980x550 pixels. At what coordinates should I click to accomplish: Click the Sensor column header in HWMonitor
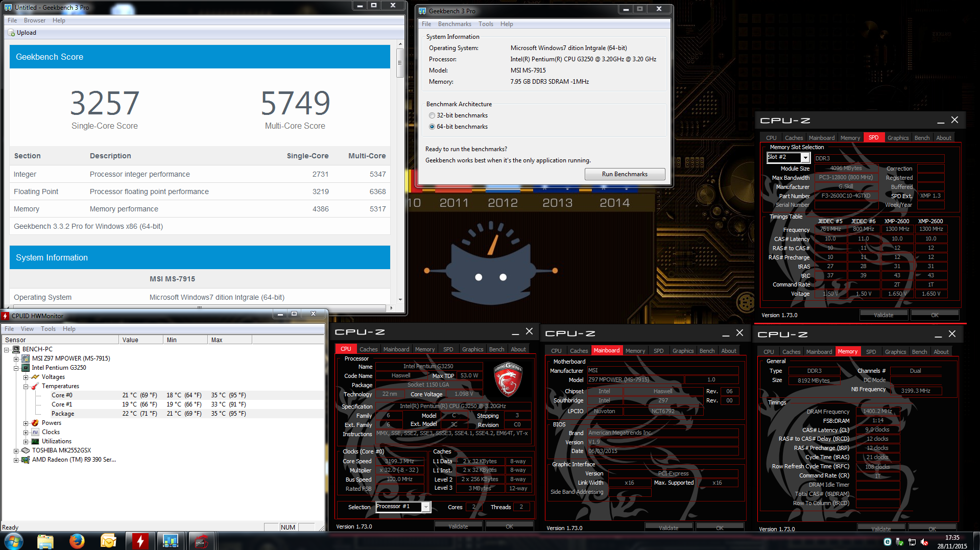click(x=60, y=340)
